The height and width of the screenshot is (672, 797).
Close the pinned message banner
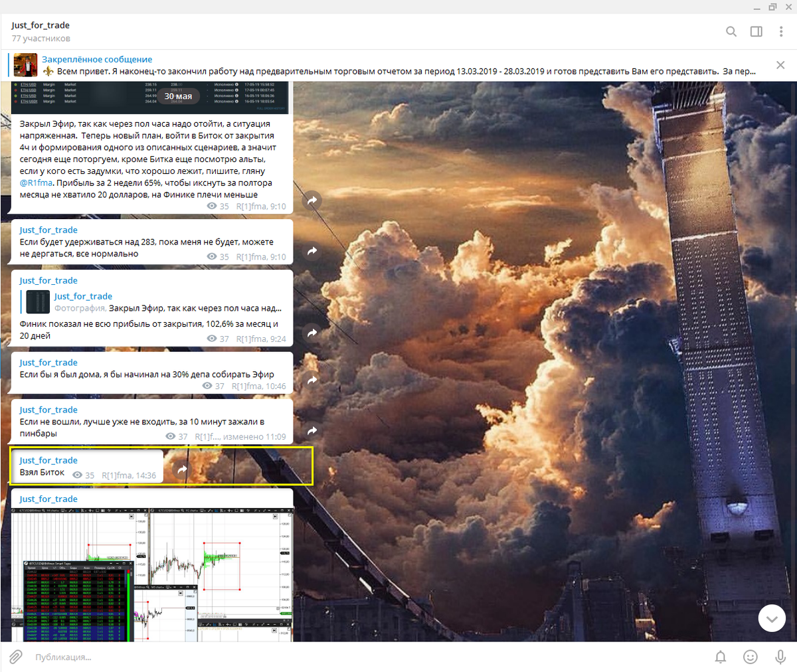coord(780,65)
